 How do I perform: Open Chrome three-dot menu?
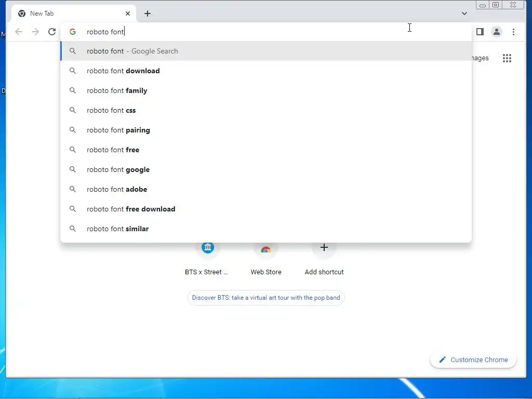point(513,32)
